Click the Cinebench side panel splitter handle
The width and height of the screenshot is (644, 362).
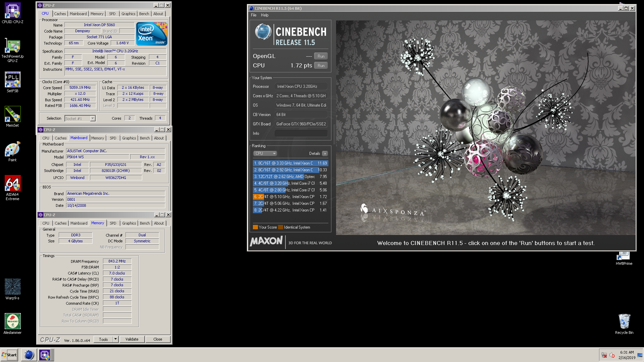334,134
